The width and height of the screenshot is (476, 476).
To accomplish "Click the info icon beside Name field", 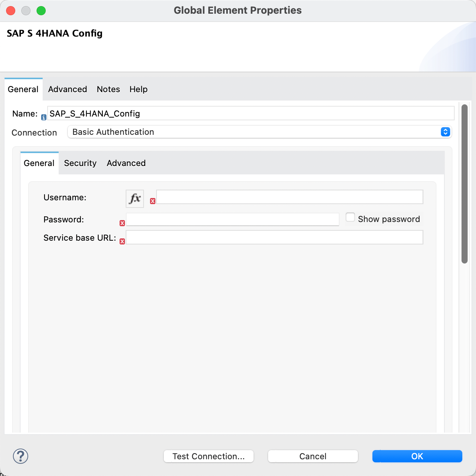I will [x=44, y=117].
